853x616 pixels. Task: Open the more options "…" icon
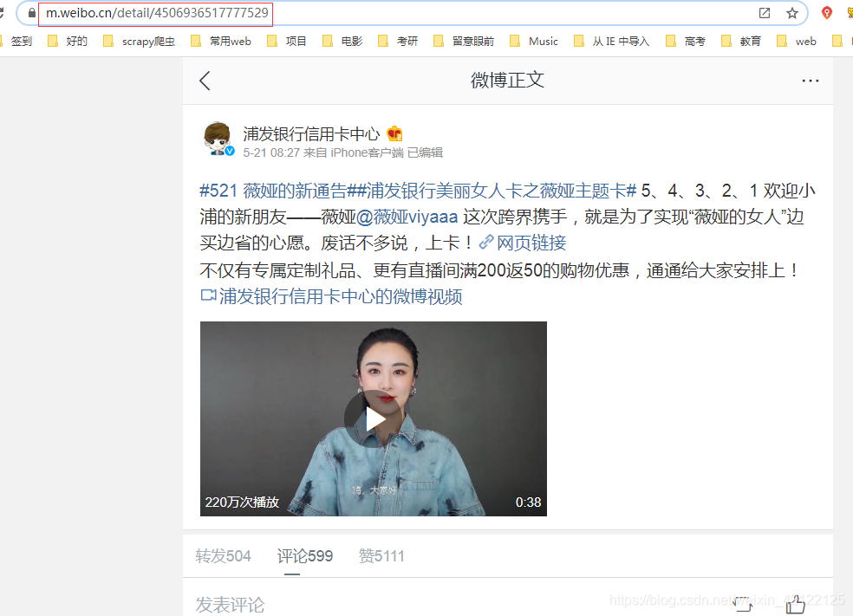pos(811,80)
